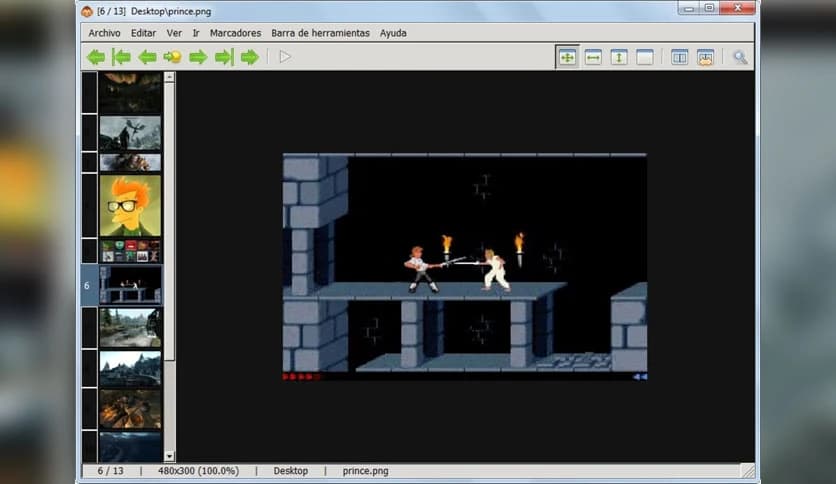Click the '6 / 13' page counter in the status bar
This screenshot has height=484, width=836.
tap(110, 471)
